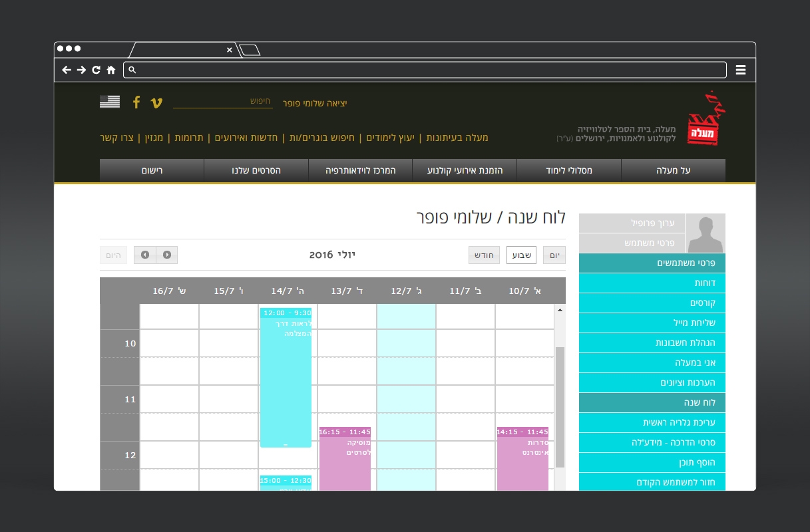810x532 pixels.
Task: Click the site search field חיפוש
Action: tap(223, 101)
